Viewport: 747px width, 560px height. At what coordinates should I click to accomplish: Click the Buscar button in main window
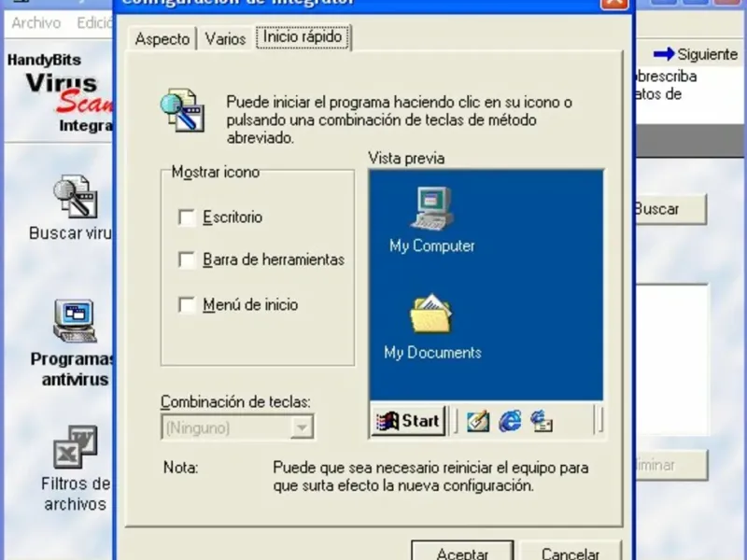(x=670, y=209)
